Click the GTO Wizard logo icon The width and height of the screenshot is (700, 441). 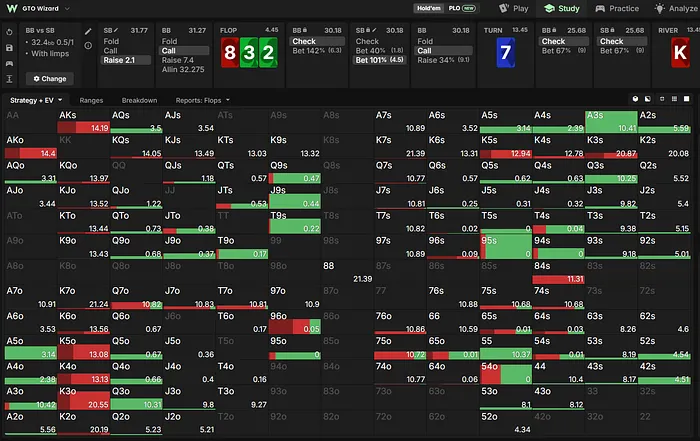[12, 8]
